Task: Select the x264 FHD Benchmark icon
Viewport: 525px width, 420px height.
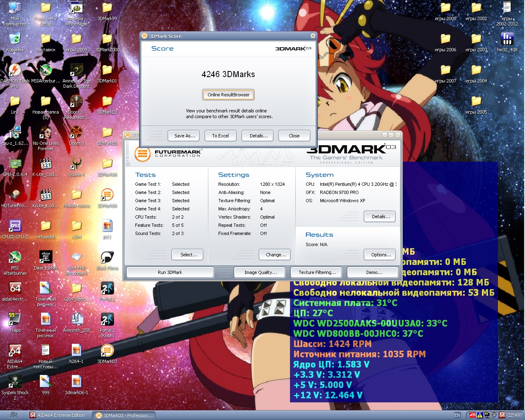Action: (x=76, y=263)
